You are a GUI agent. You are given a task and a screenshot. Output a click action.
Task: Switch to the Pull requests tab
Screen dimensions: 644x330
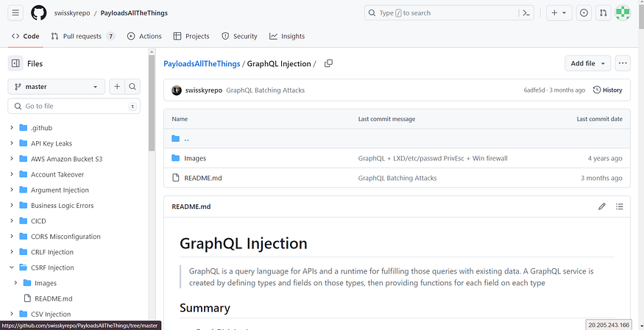pos(82,36)
